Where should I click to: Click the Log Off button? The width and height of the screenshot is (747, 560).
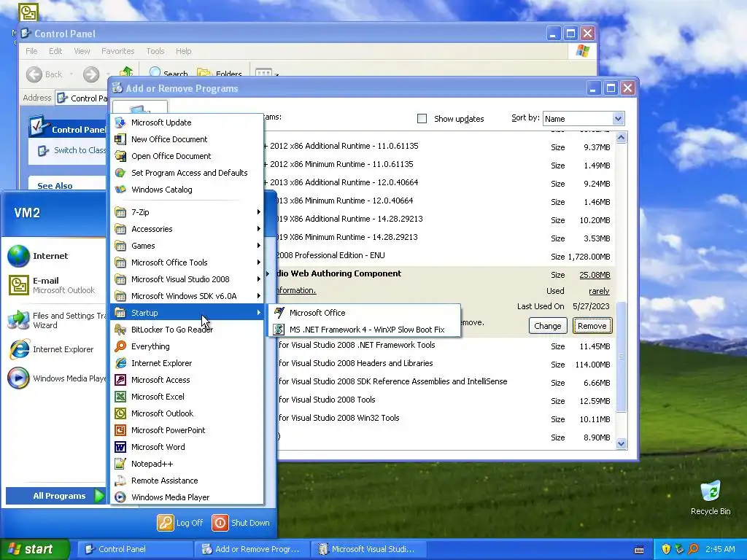point(180,522)
